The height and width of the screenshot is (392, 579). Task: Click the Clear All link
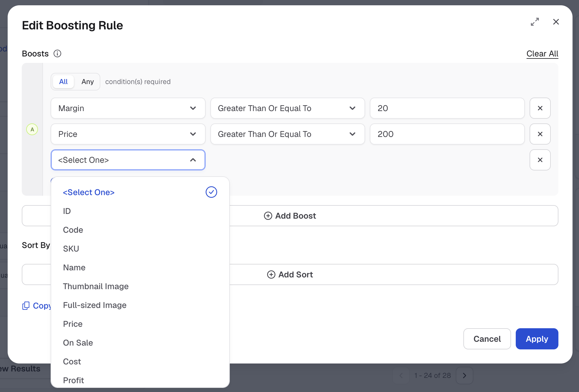542,53
